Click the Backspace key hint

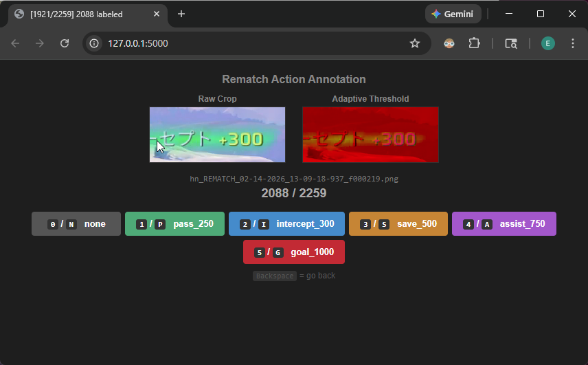click(x=275, y=276)
